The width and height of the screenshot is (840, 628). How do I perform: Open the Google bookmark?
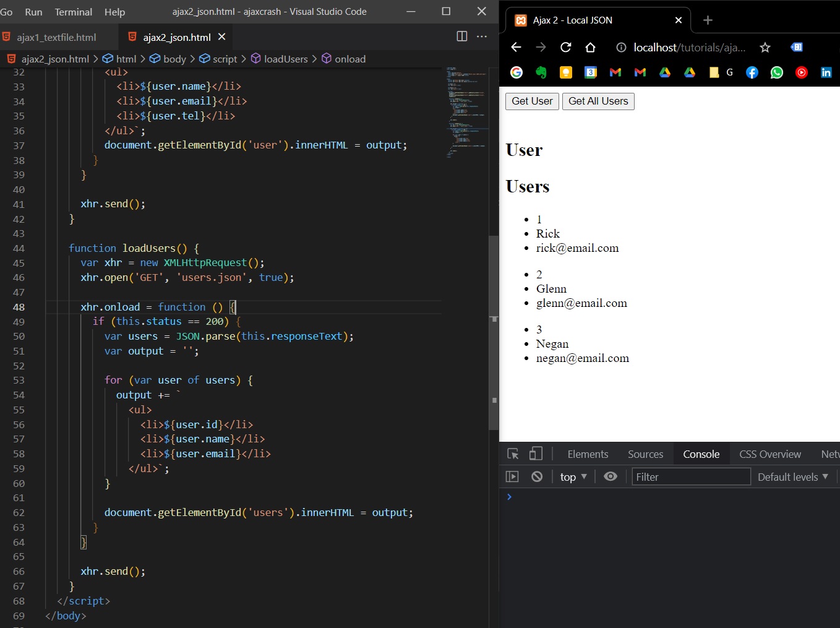click(516, 72)
